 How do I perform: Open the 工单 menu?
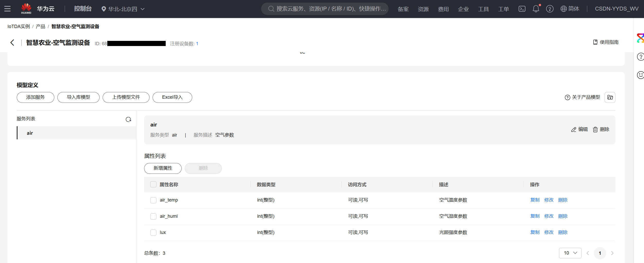tap(504, 9)
